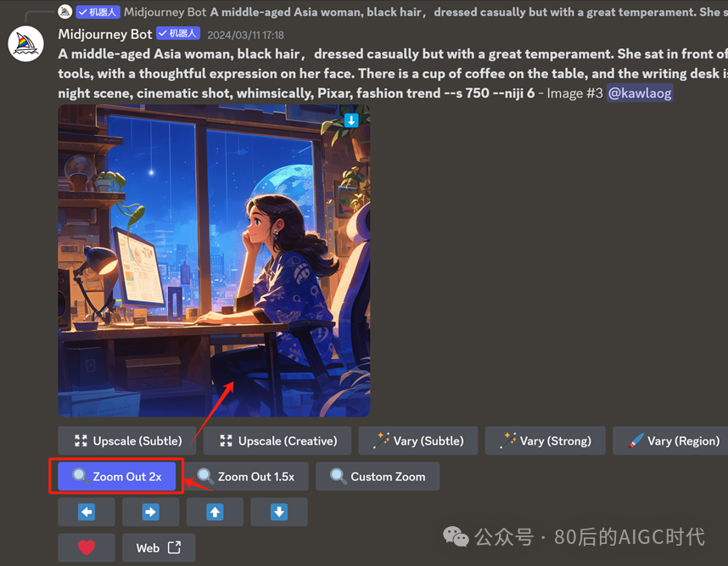
Task: Select Zoom Out 1.5x
Action: coord(246,476)
